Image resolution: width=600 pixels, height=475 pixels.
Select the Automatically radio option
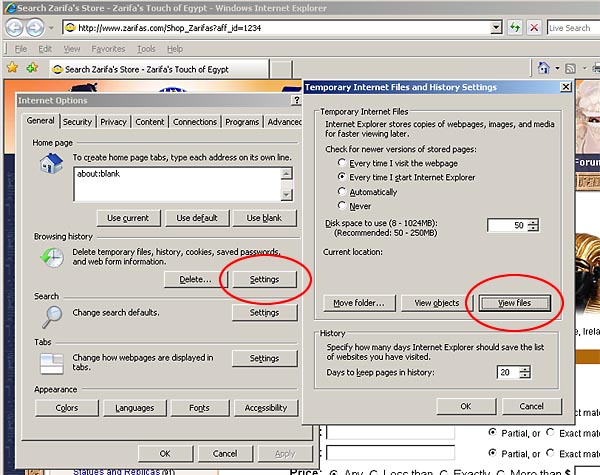click(341, 191)
